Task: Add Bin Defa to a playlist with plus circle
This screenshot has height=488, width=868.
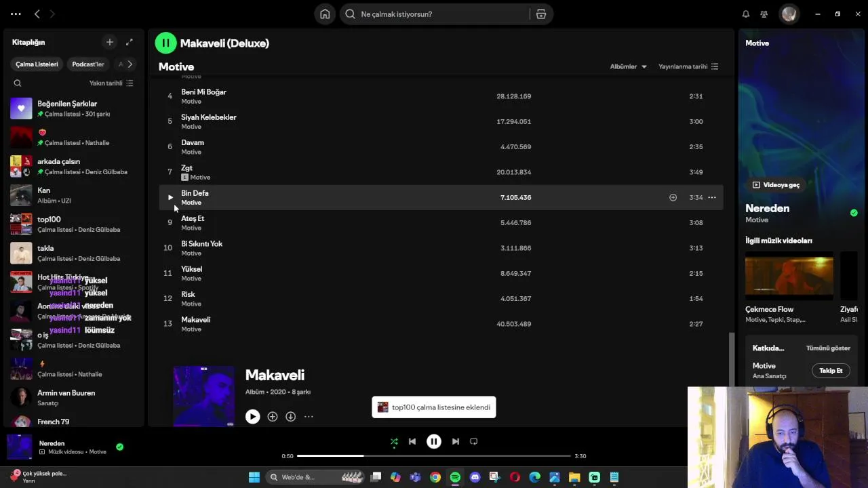Action: tap(673, 197)
